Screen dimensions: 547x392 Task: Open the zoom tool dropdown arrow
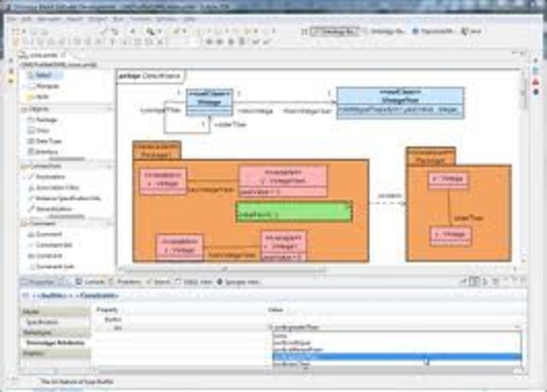[160, 32]
